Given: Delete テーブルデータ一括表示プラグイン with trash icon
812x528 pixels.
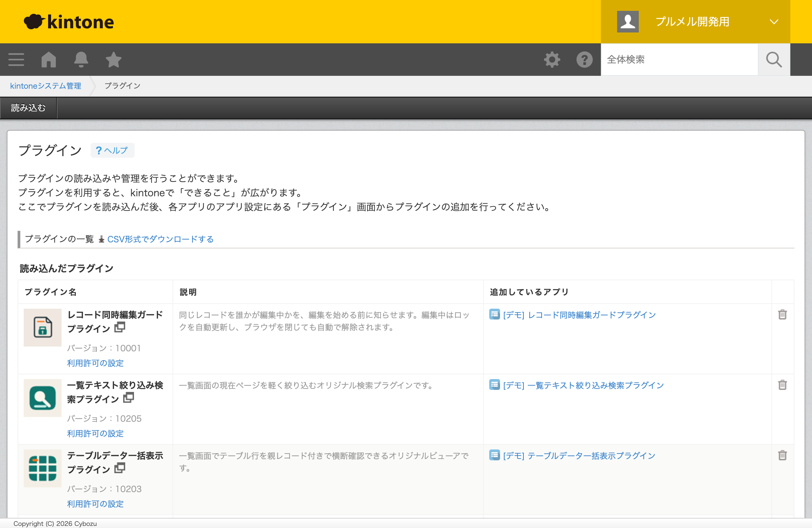Looking at the screenshot, I should pos(782,455).
